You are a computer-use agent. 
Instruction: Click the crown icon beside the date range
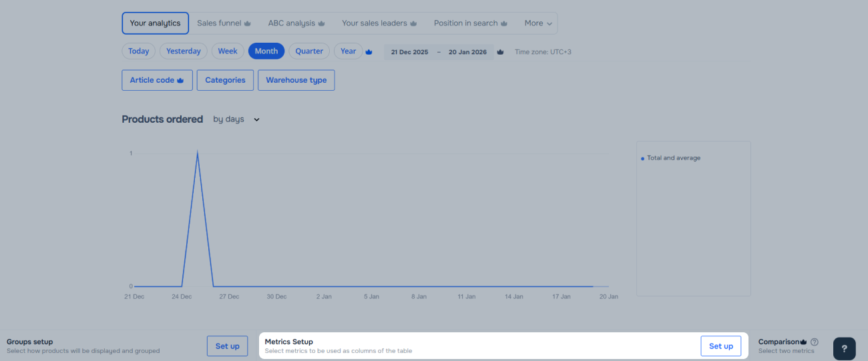500,52
